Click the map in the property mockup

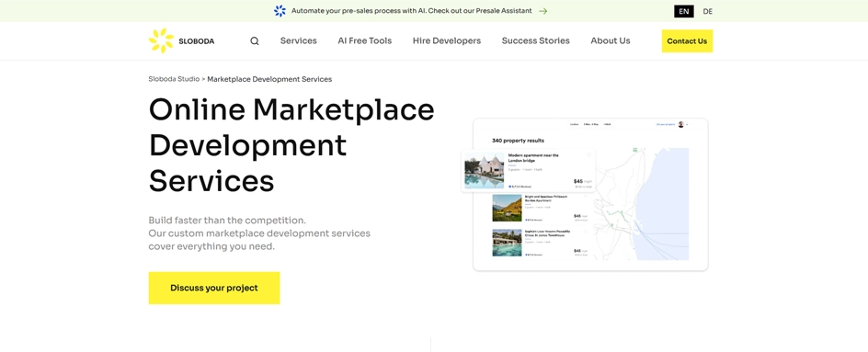642,204
